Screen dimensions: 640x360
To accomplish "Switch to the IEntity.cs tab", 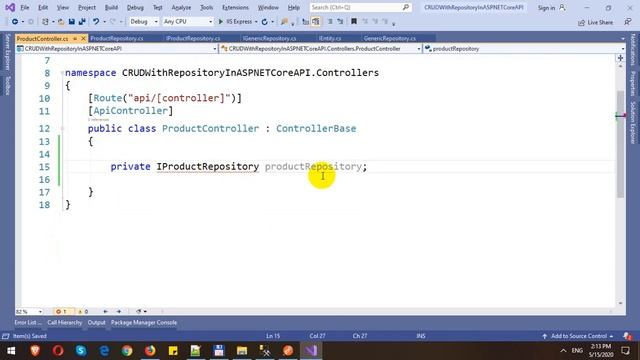I will (330, 38).
